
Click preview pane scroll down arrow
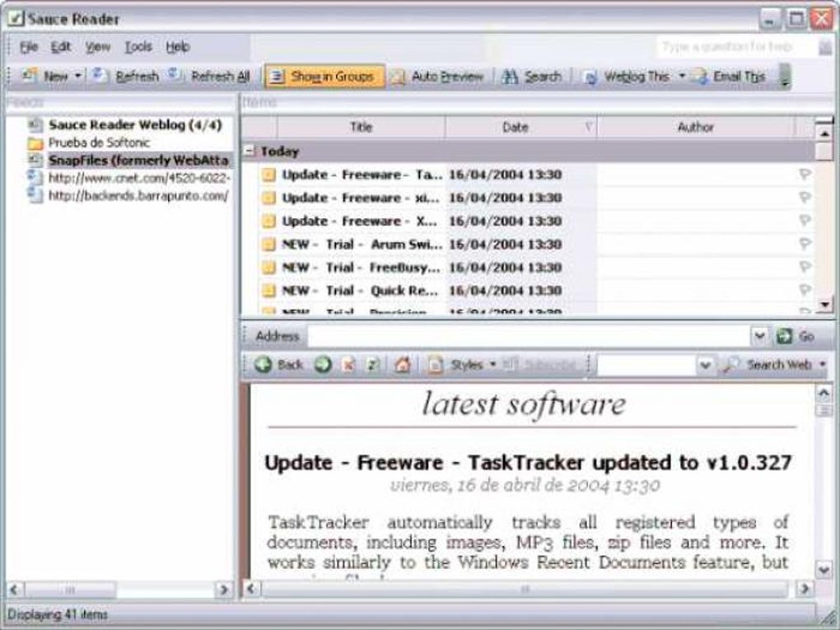tap(824, 569)
